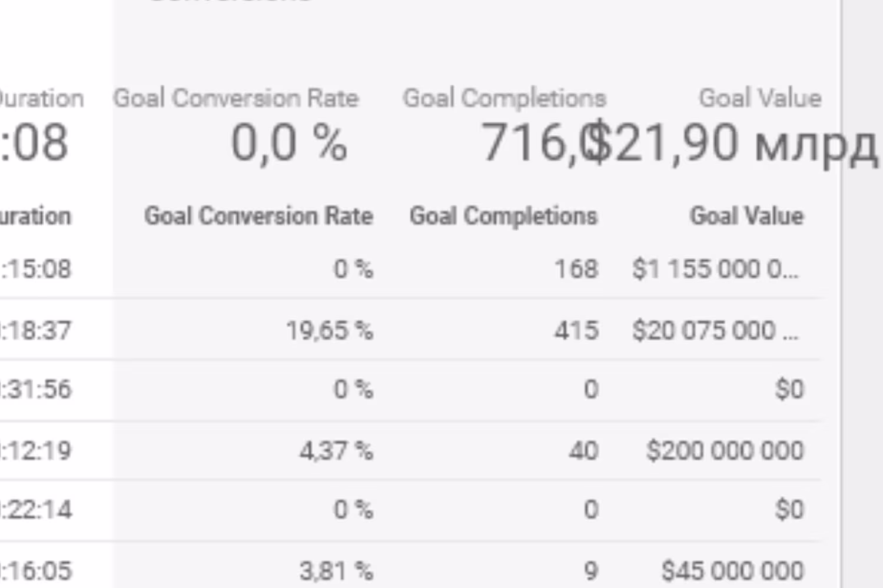Viewport: 883px width, 588px height.
Task: Sort table by Goal Value column header
Action: [x=746, y=216]
